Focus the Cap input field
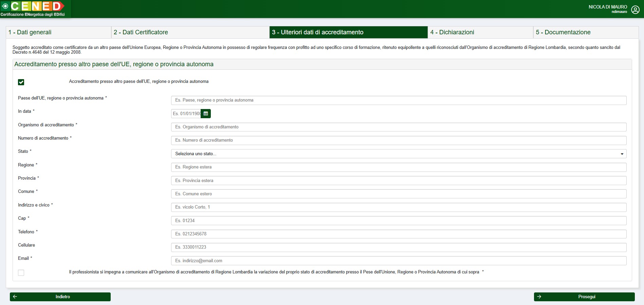Viewport: 644px width, 305px height. 399,221
